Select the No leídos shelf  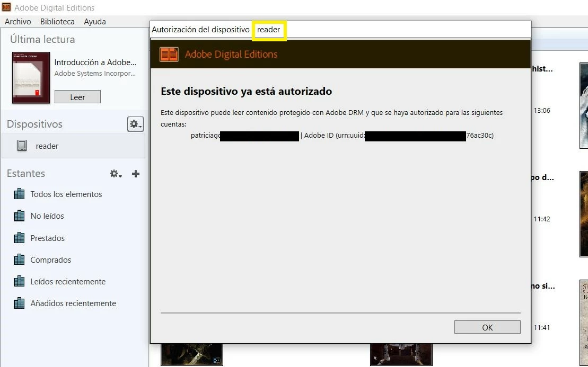[x=47, y=216]
